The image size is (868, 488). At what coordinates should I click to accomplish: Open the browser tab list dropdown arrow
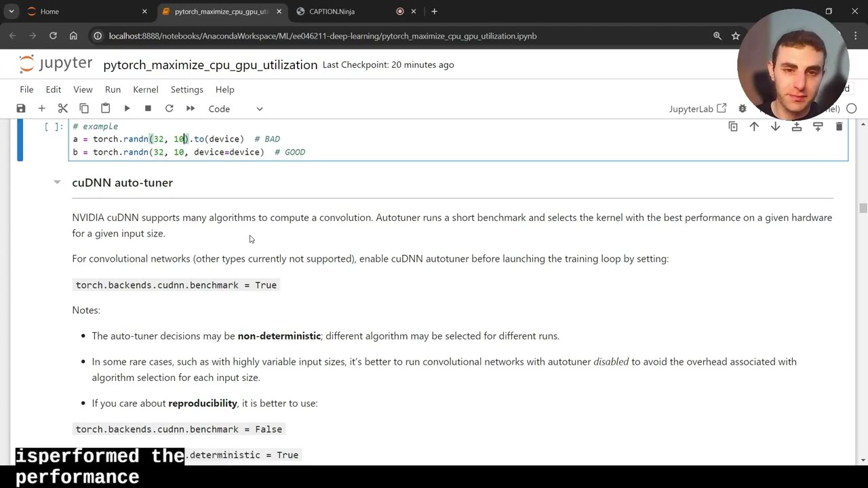pyautogui.click(x=11, y=12)
